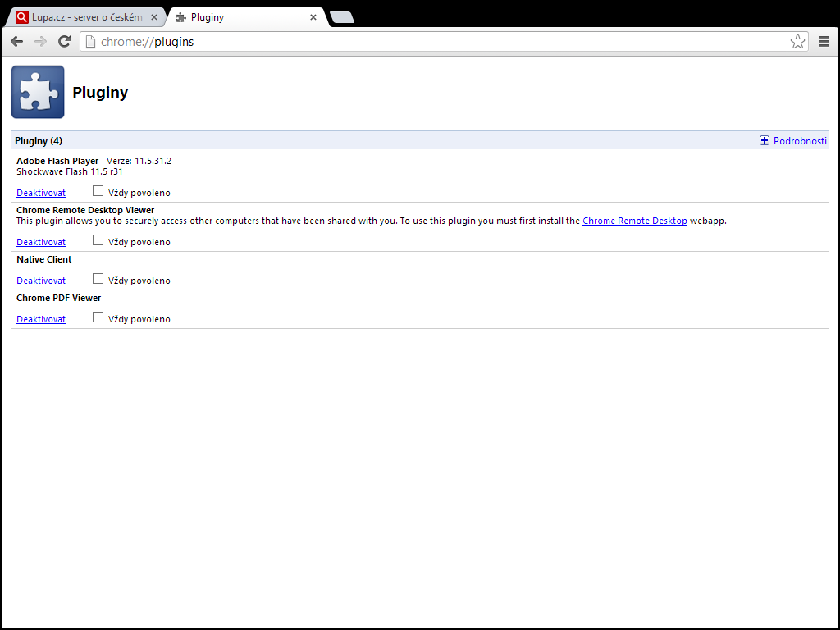Click the Chrome PDF Viewer heading
The height and width of the screenshot is (630, 840).
[58, 298]
